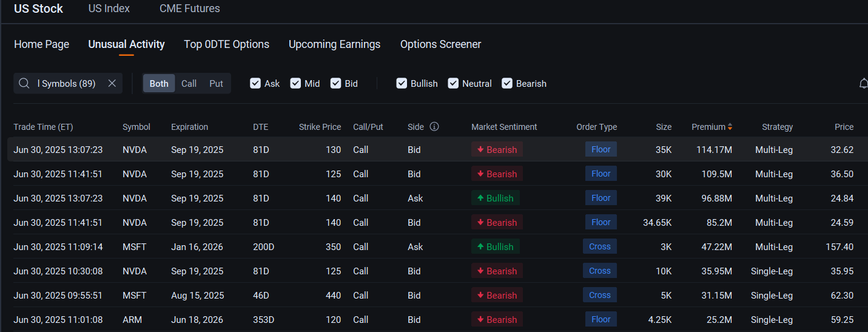Click trade time Jun 30, 2025 13:07:23 with strike 130
This screenshot has height=332, width=868.
pyautogui.click(x=58, y=149)
